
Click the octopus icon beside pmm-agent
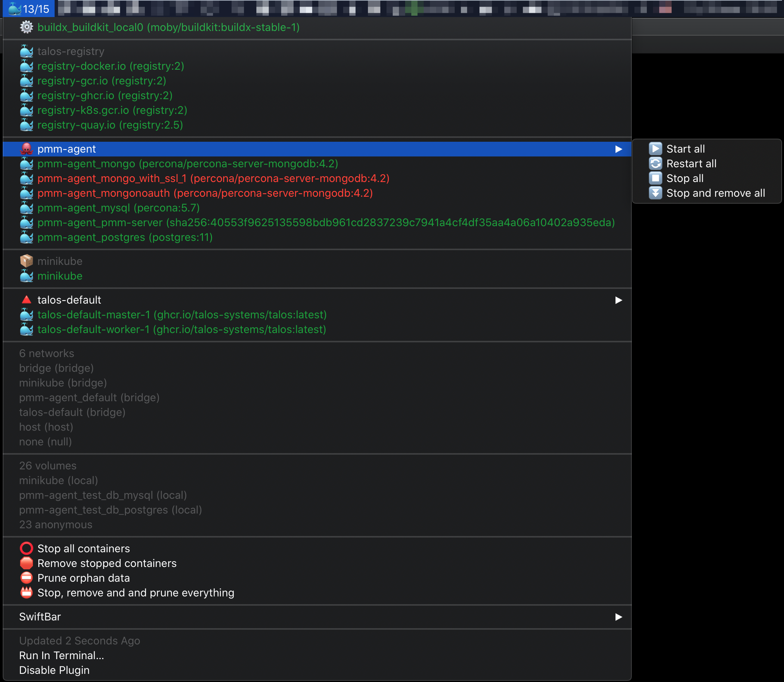[x=26, y=149]
